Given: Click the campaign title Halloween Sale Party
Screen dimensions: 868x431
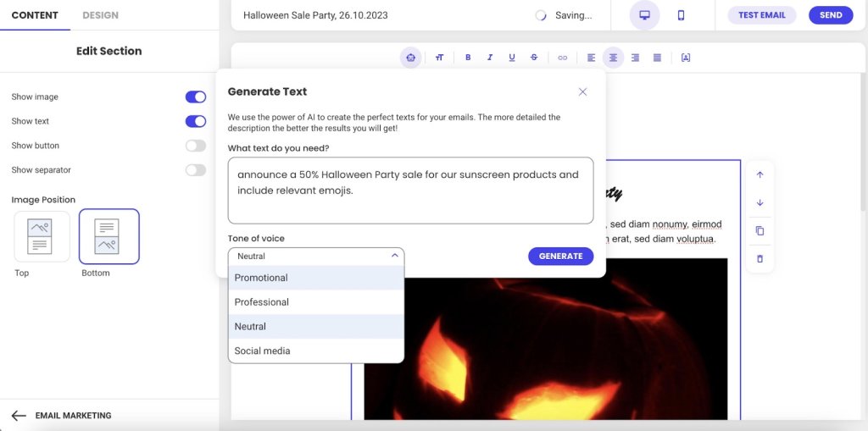Looking at the screenshot, I should pos(315,15).
